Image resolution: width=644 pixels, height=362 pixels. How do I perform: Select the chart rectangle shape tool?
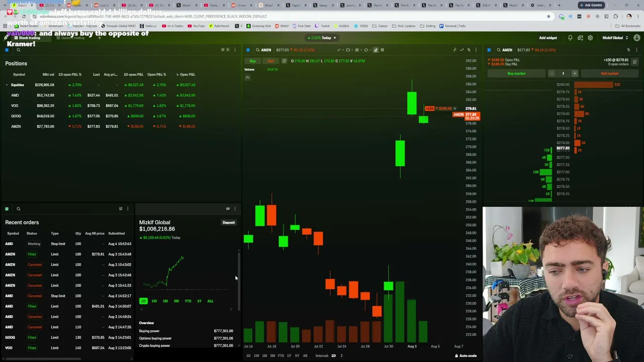348,50
